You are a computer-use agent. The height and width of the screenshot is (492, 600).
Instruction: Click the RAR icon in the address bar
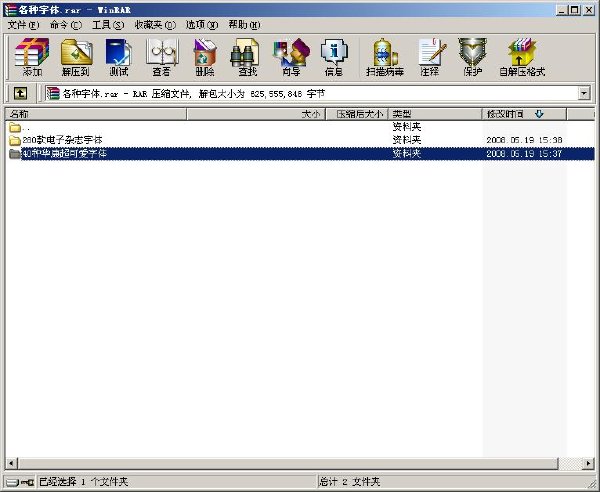(53, 93)
